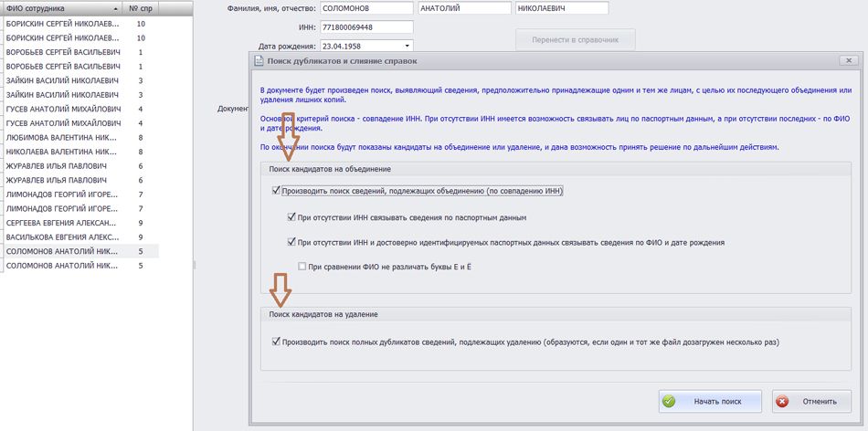The image size is (868, 431).
Task: Click green checkmark icon on Начать поиск
Action: 669,401
